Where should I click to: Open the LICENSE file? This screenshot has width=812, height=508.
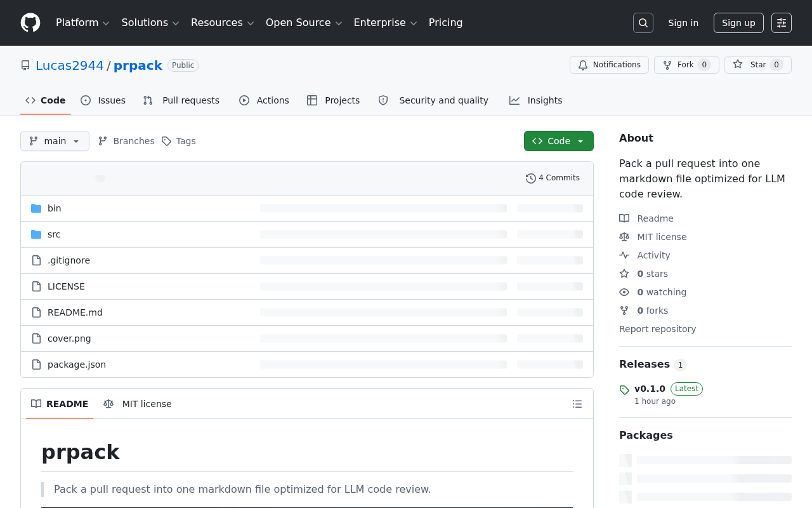66,286
